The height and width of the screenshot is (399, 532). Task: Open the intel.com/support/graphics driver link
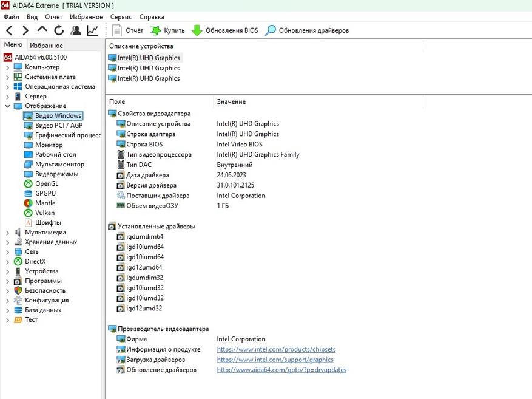click(x=266, y=360)
